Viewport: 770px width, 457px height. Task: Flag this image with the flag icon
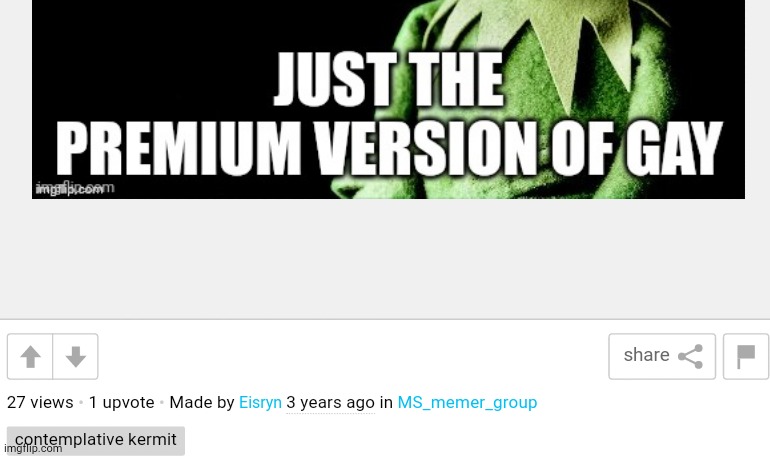click(745, 356)
